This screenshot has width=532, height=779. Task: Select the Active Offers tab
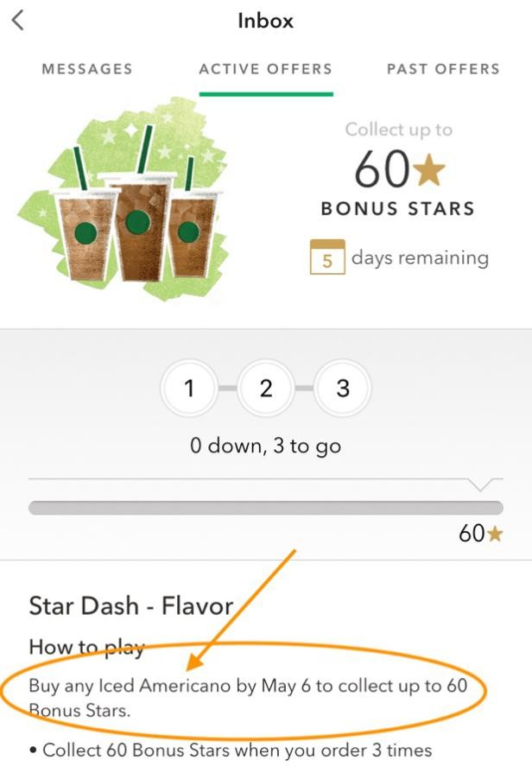pyautogui.click(x=266, y=69)
